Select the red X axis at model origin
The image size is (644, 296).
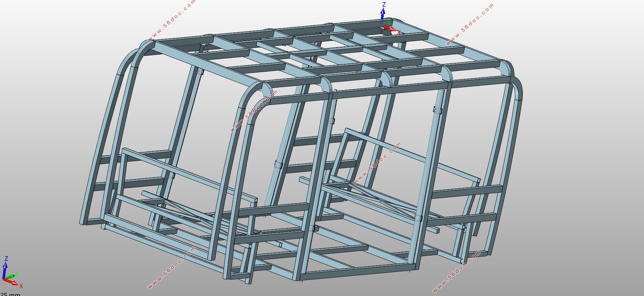pos(390,28)
